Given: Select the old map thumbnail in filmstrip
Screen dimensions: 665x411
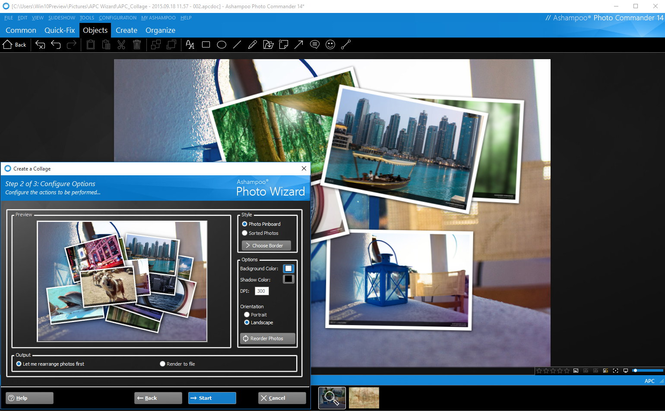Looking at the screenshot, I should click(364, 398).
